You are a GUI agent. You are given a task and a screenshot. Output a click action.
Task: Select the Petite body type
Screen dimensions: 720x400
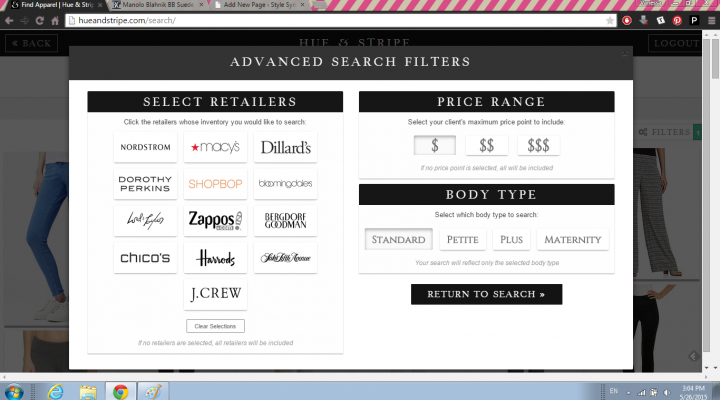[x=463, y=240]
